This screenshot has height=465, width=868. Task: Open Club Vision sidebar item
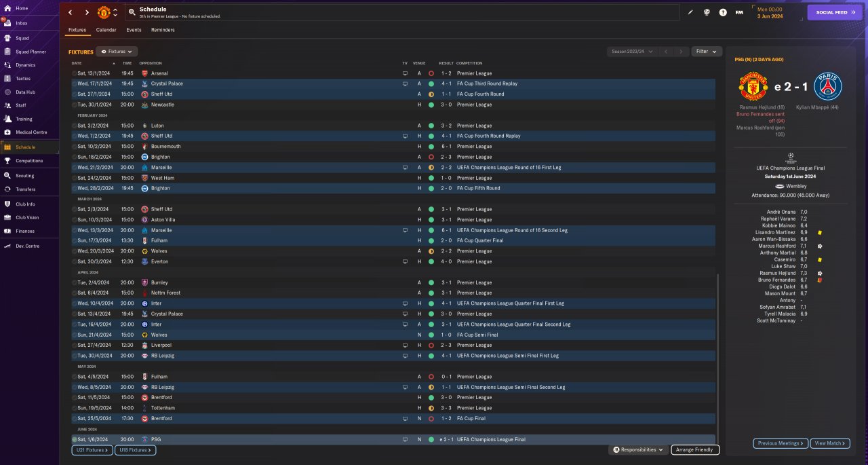coord(27,217)
